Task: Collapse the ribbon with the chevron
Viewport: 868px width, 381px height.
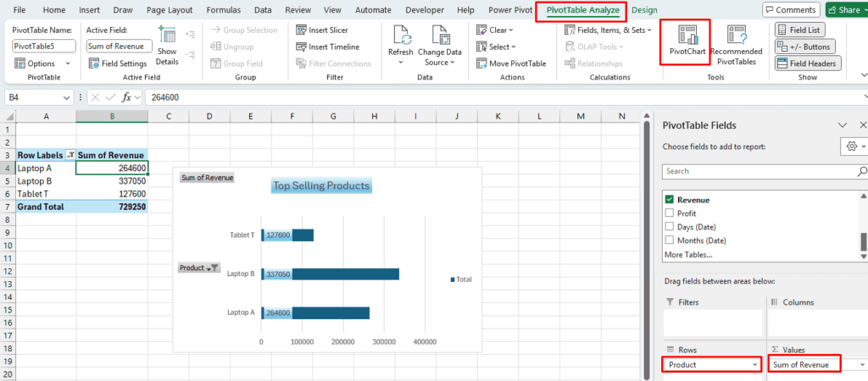Action: 863,75
